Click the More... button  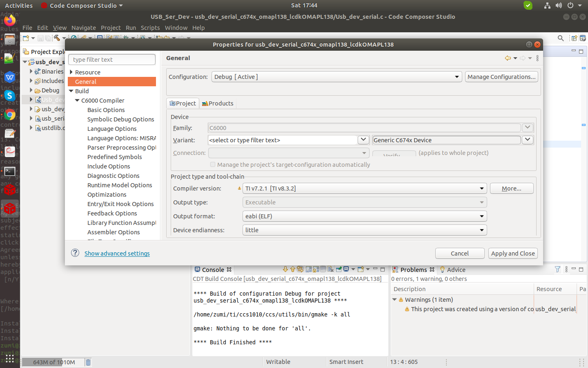tap(512, 188)
